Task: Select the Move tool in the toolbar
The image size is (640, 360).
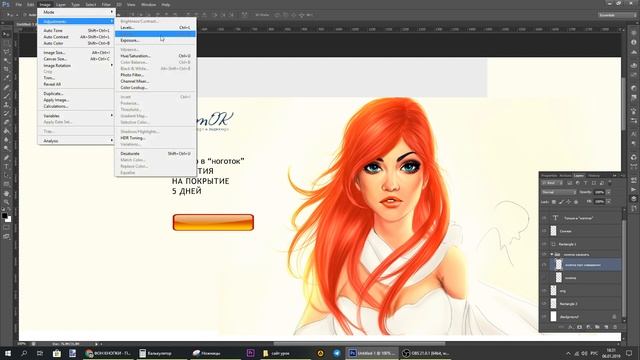Action: tap(6, 34)
